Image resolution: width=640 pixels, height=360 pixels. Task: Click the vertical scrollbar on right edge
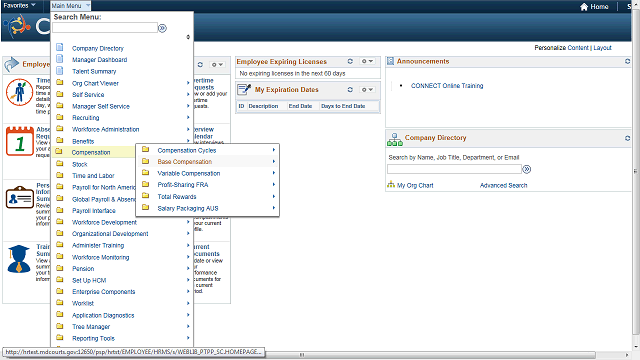(x=636, y=171)
